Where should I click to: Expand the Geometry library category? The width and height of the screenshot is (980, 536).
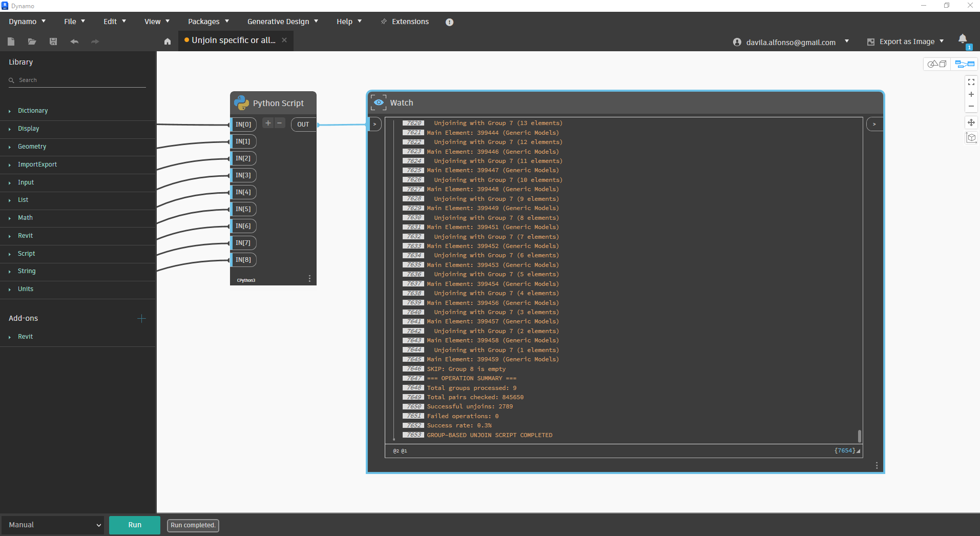32,147
